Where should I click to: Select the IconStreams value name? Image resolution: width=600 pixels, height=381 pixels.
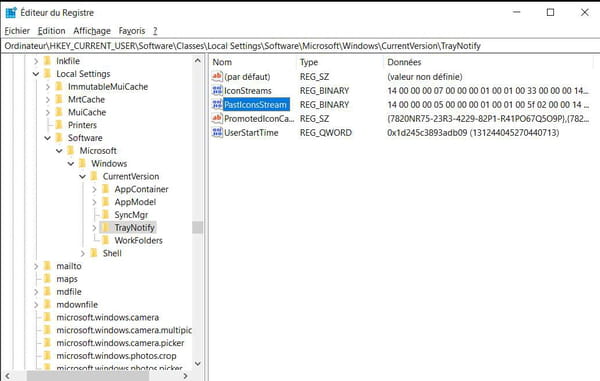(x=248, y=91)
